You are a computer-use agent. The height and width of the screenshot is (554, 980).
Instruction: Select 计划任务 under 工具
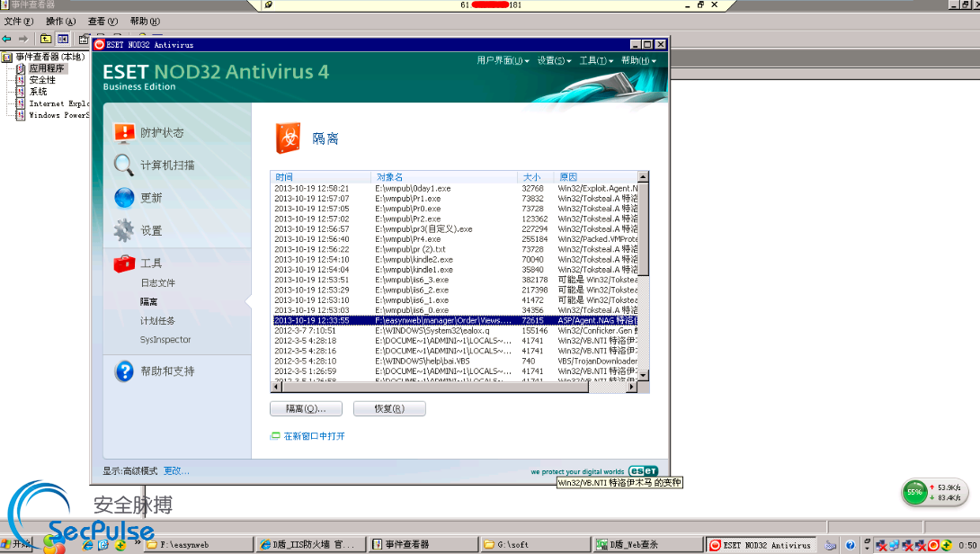157,321
